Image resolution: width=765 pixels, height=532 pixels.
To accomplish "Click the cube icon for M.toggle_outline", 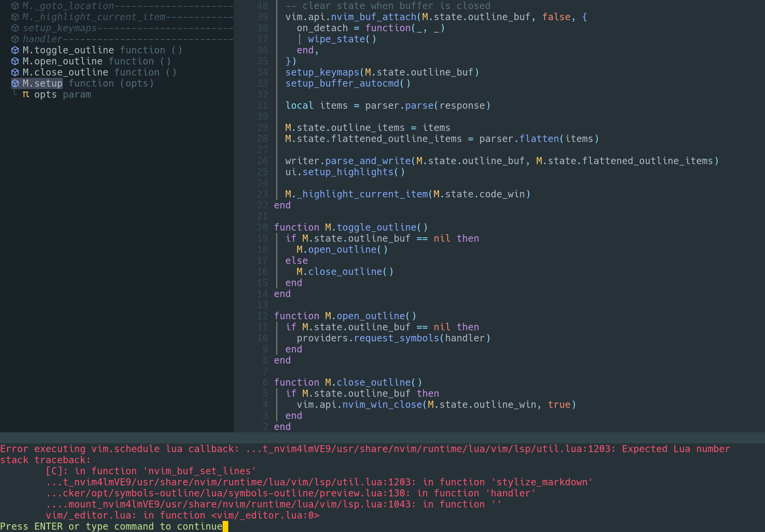I will coord(15,50).
